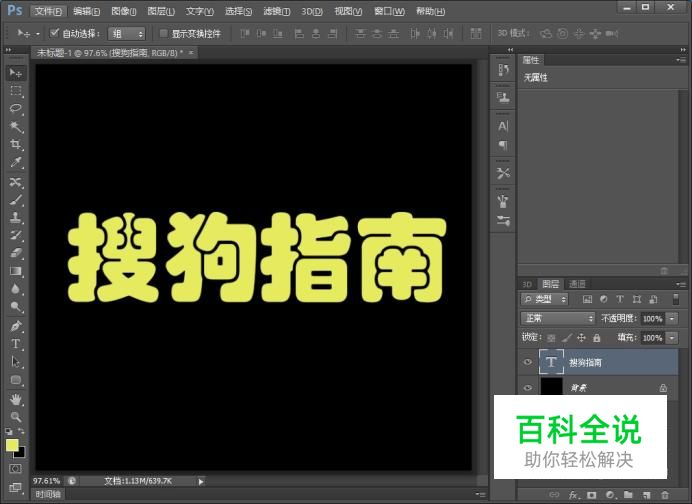Add a layer mask

[592, 495]
